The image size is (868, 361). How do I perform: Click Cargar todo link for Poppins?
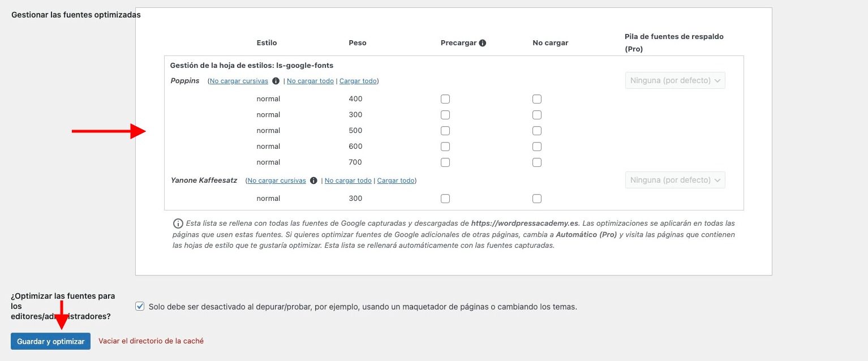358,81
